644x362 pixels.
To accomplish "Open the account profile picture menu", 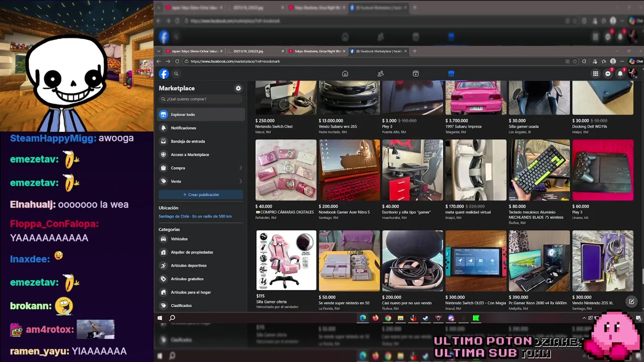I will coord(632,73).
